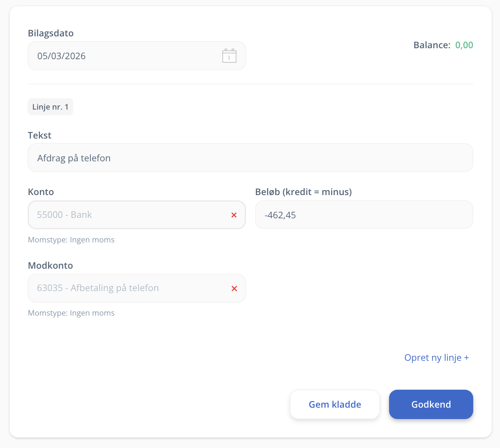Click the Momstype text below Konto
Screen dimensions: 500x448
coord(71,240)
